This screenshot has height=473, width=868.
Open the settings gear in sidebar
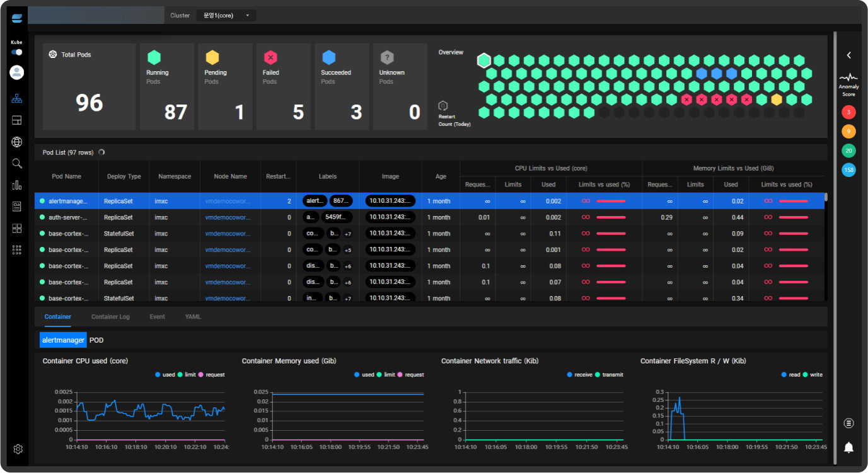click(18, 449)
